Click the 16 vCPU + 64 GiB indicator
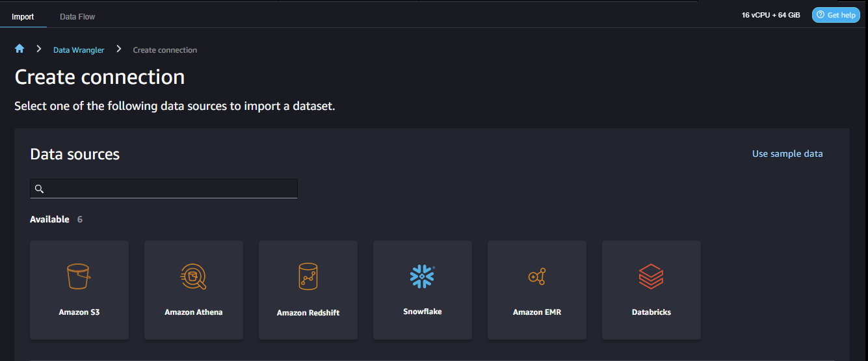The width and height of the screenshot is (868, 361). [x=771, y=15]
